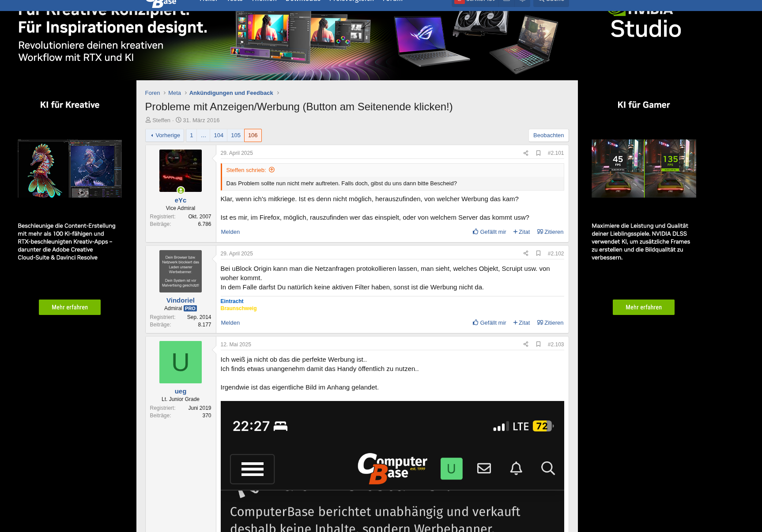Add Vindoriel's post via +Zitat

coord(521,323)
